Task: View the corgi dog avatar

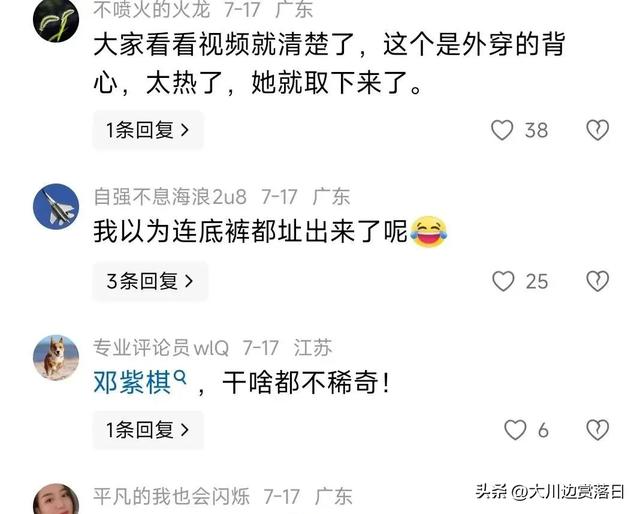Action: (x=56, y=358)
